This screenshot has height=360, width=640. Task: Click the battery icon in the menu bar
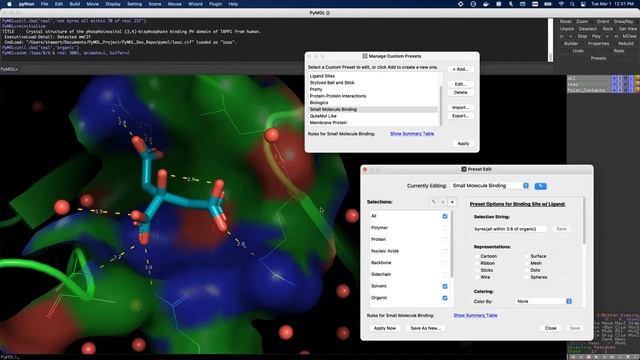pyautogui.click(x=548, y=4)
